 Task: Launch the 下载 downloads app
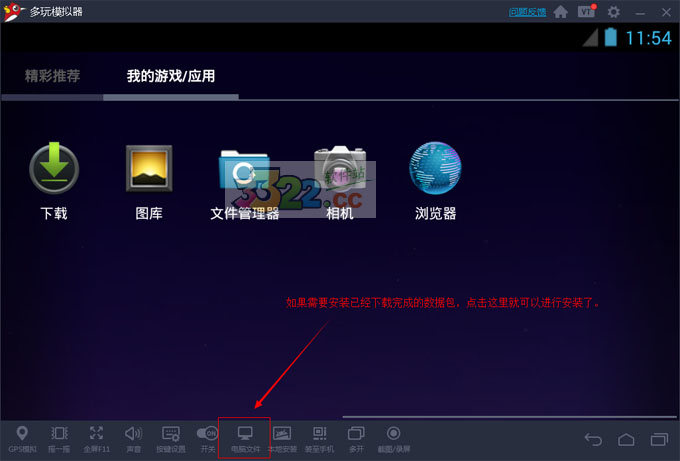click(x=54, y=181)
